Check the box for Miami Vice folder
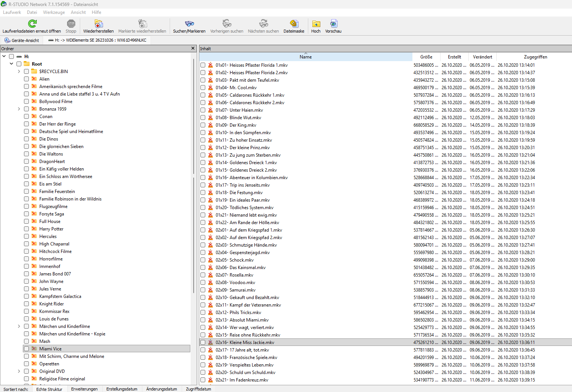The height and width of the screenshot is (392, 572). click(x=27, y=349)
